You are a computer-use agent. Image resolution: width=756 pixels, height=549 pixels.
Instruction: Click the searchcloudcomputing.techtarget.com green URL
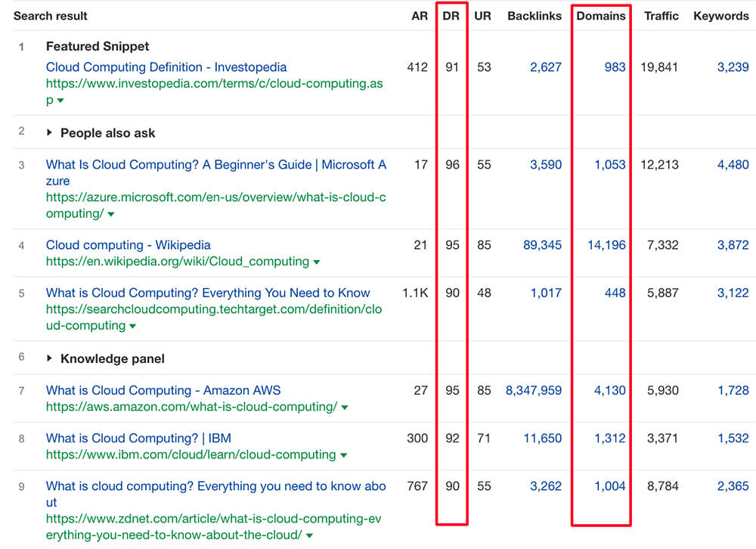coord(214,318)
